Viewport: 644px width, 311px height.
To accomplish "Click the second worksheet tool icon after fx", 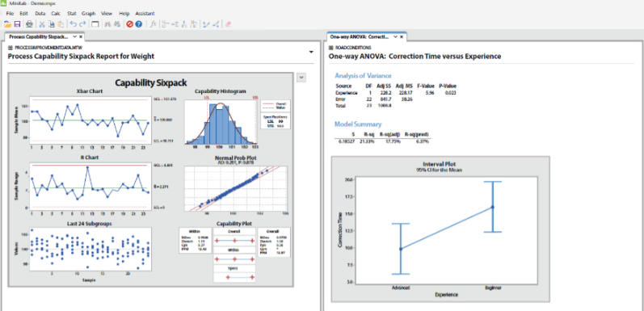I will (x=175, y=24).
